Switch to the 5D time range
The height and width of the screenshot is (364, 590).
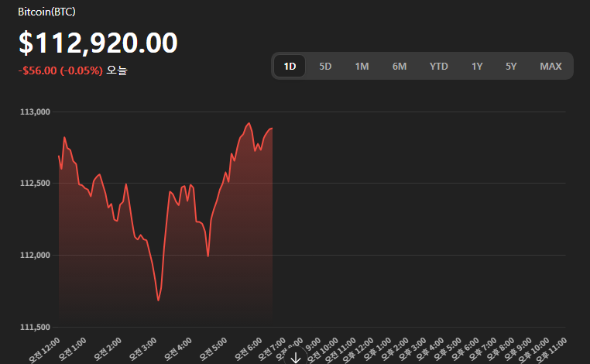point(325,66)
